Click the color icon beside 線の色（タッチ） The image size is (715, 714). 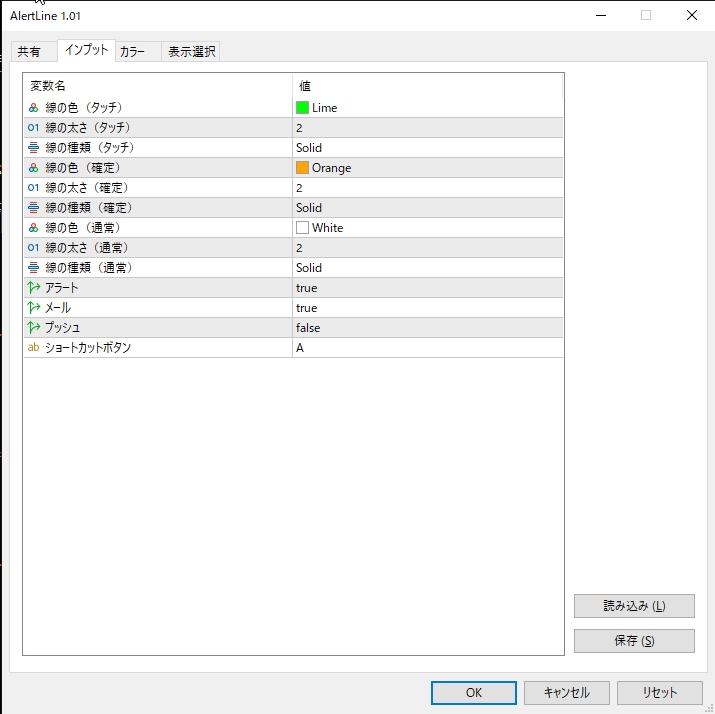(x=33, y=108)
